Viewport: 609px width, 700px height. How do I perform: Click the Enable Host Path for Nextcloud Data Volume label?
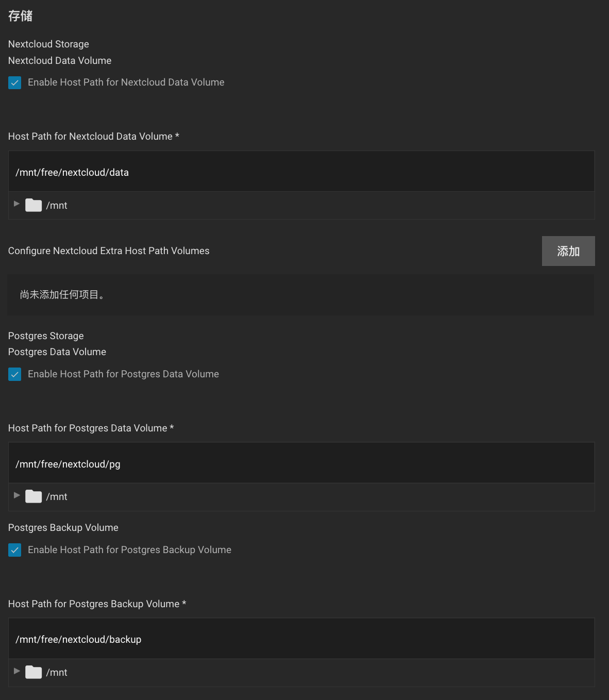pos(126,82)
